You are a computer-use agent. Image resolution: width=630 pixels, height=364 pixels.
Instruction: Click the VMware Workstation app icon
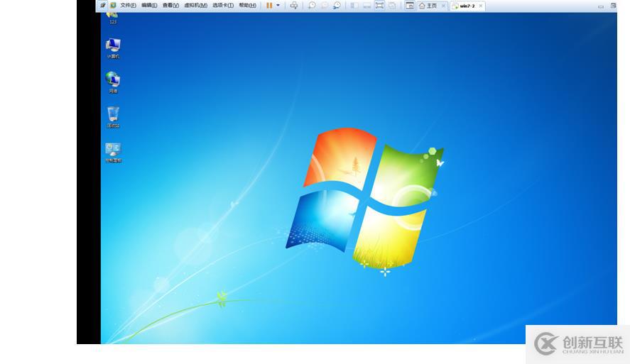(114, 6)
